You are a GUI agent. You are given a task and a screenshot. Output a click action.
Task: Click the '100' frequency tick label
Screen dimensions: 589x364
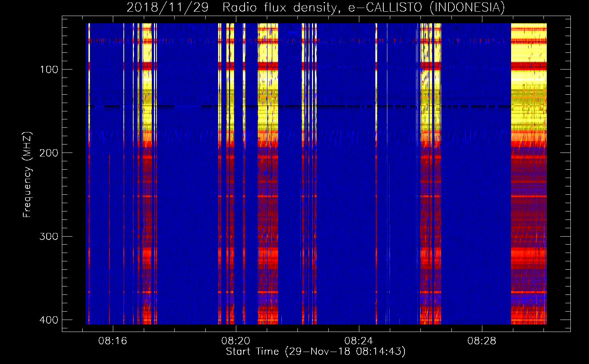click(49, 70)
